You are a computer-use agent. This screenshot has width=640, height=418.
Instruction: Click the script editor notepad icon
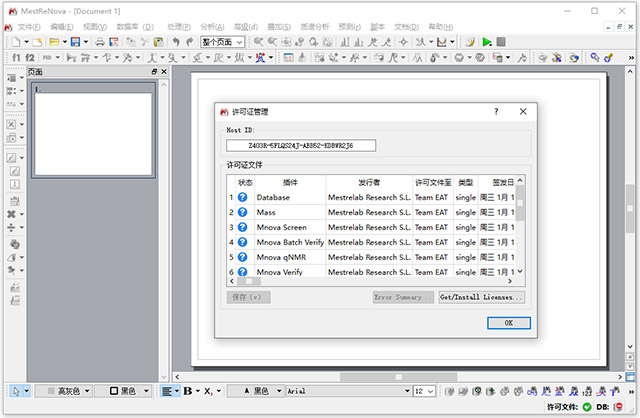pos(470,42)
